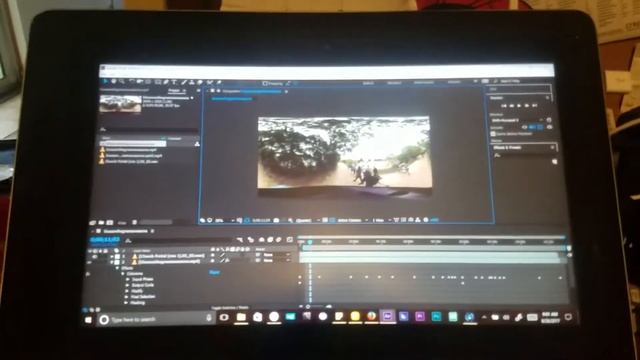
Task: Toggle the Frame Blending switch in timeline
Action: click(270, 240)
